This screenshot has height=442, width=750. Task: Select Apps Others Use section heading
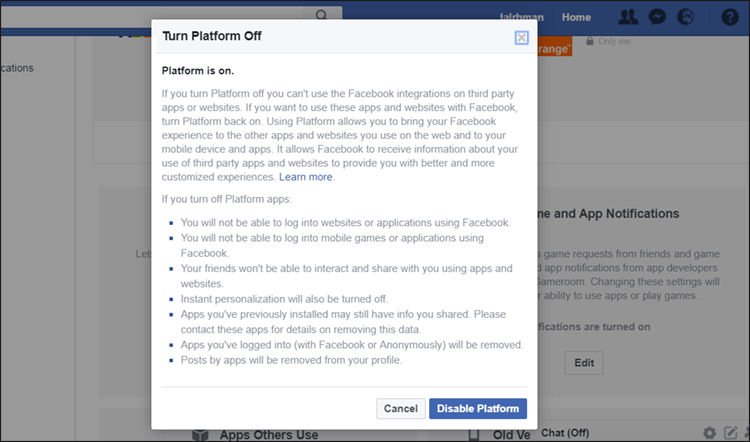pos(270,435)
